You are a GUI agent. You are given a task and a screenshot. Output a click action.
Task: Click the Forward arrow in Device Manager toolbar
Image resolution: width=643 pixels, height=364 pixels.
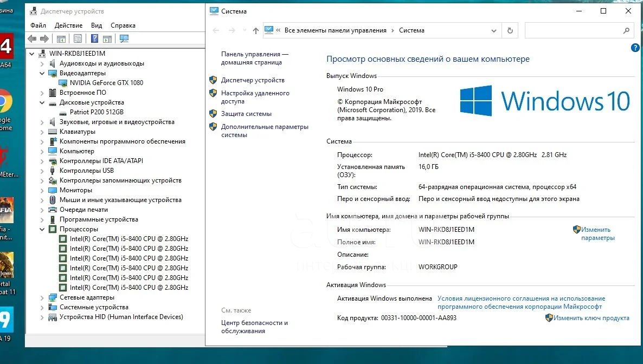[x=44, y=38]
